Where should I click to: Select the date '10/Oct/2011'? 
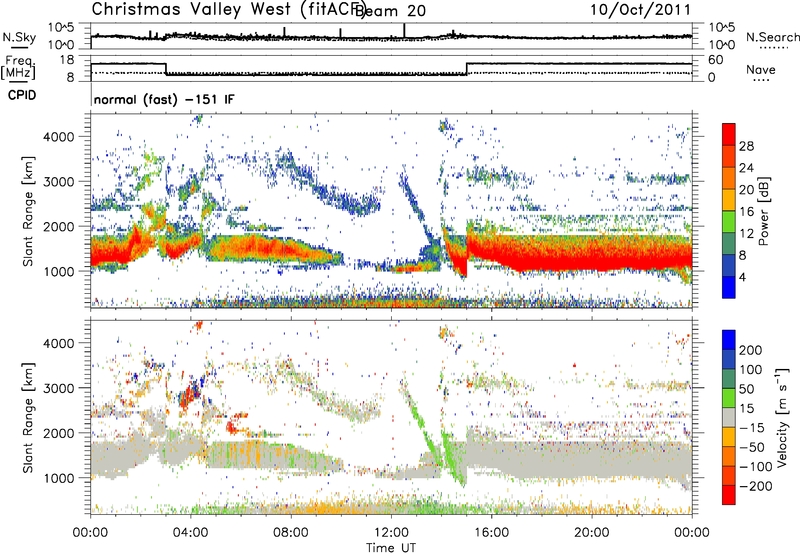(x=640, y=10)
